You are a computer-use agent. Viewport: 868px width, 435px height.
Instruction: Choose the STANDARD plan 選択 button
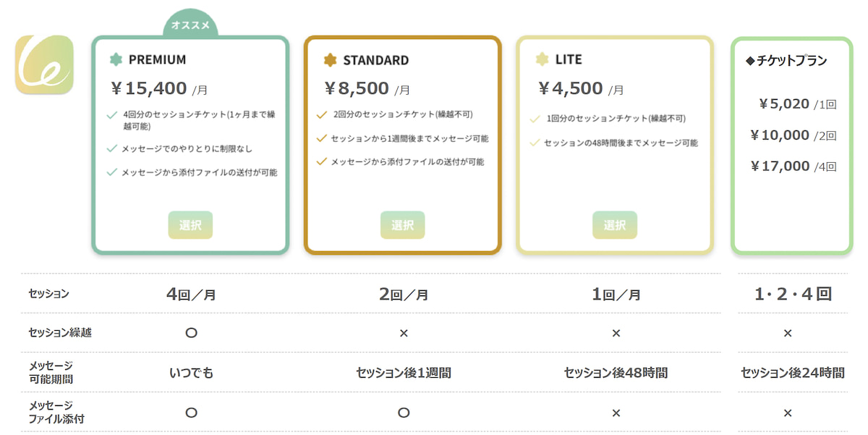402,225
